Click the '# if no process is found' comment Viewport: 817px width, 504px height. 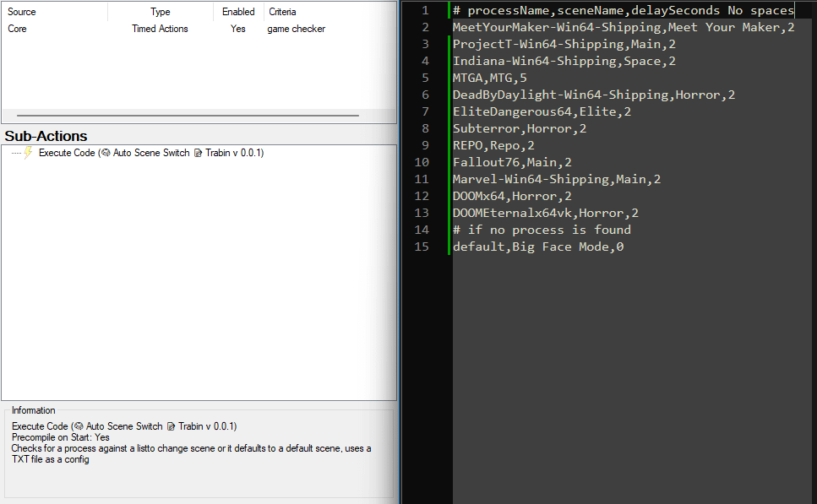click(x=541, y=230)
